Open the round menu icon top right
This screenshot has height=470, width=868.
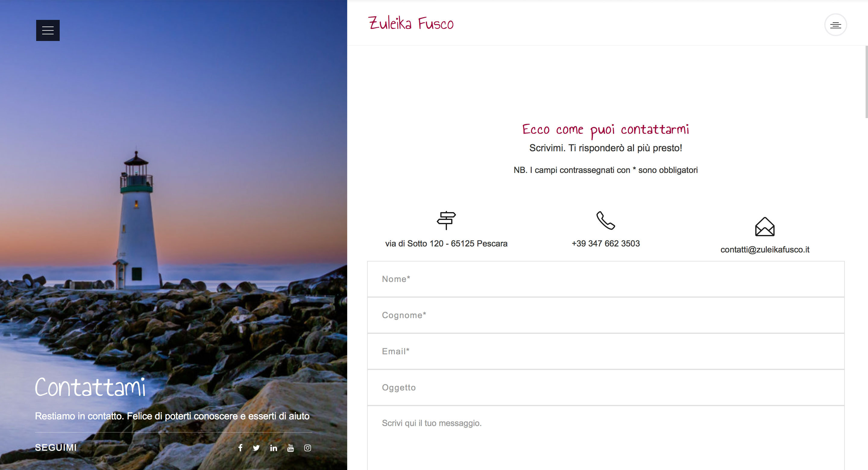pyautogui.click(x=835, y=25)
